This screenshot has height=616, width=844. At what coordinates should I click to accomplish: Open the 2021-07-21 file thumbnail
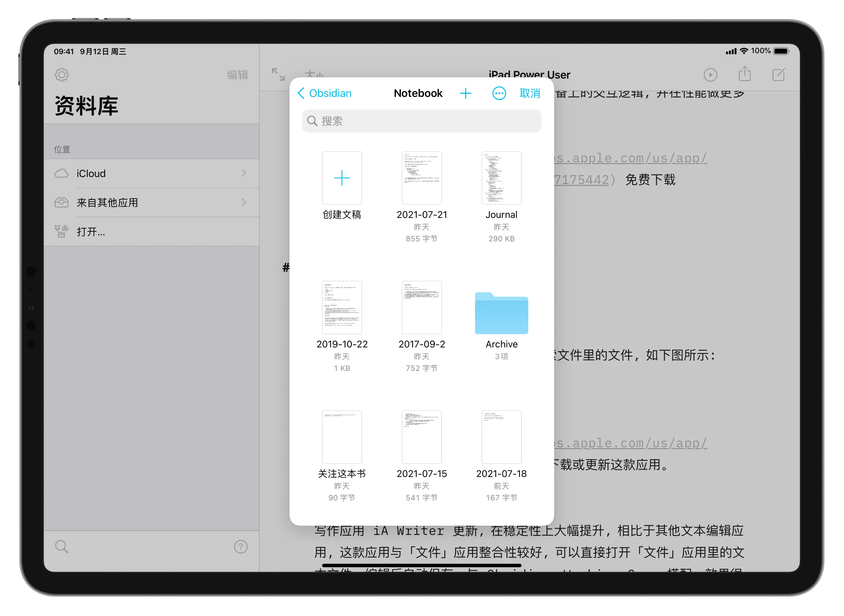(422, 178)
